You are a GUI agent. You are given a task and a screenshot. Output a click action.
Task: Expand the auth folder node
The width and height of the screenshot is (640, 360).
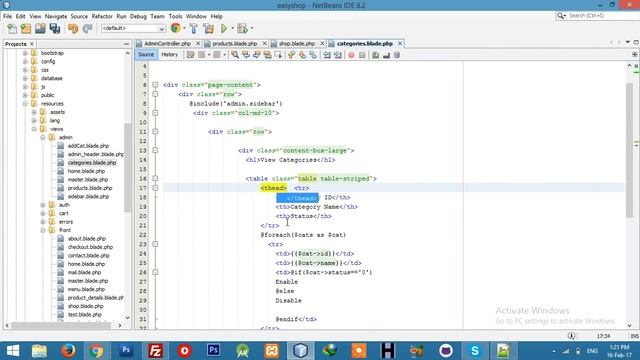coord(42,205)
